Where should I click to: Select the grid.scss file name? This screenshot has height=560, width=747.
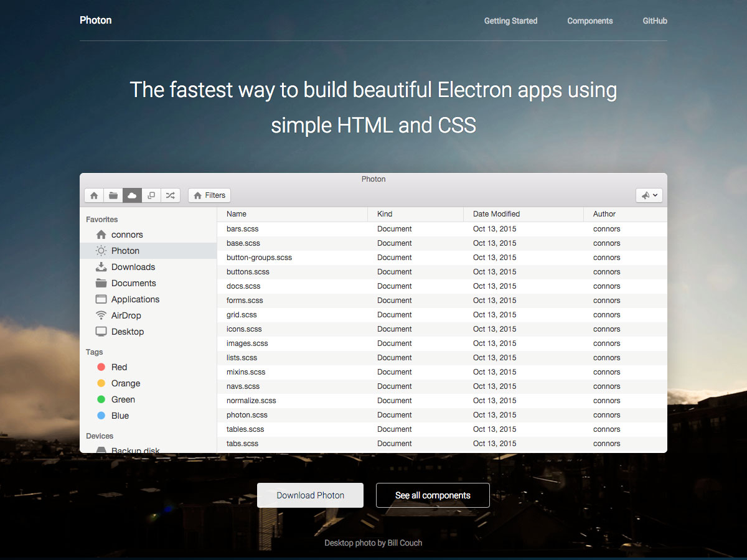(242, 315)
